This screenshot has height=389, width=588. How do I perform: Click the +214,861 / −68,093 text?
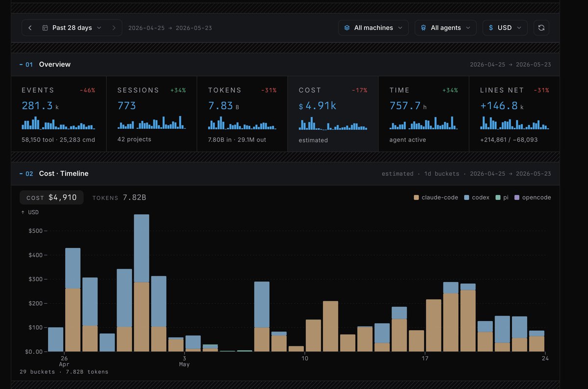coord(509,140)
